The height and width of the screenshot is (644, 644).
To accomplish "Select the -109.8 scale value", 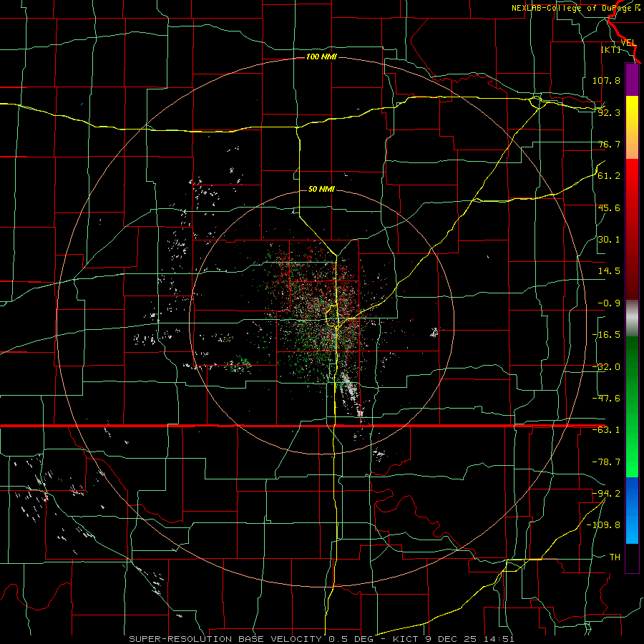I will click(603, 525).
